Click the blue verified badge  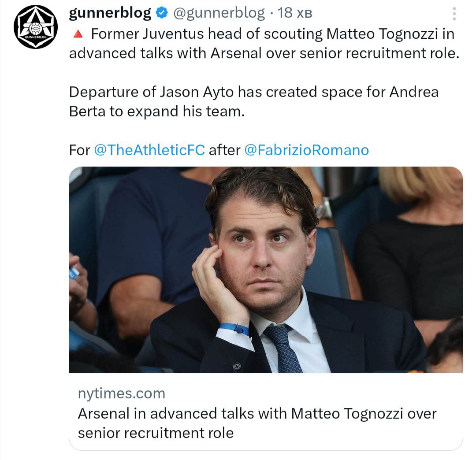tap(162, 13)
